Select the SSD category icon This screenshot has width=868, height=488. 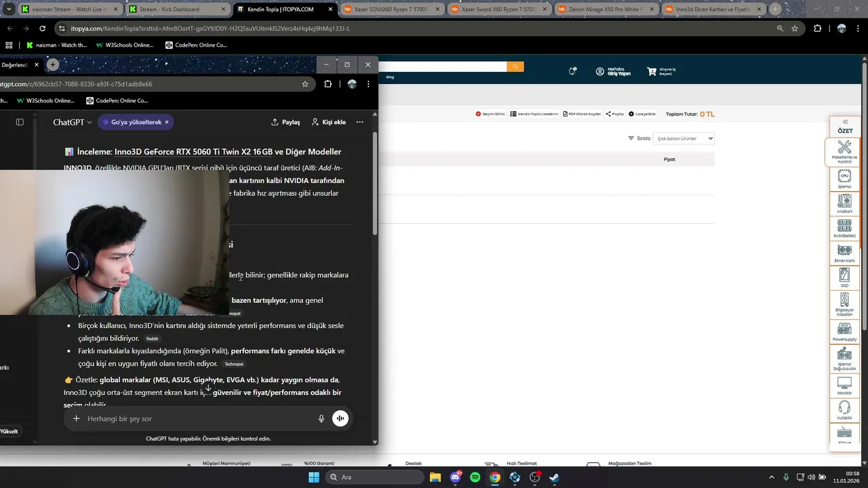pos(844,278)
